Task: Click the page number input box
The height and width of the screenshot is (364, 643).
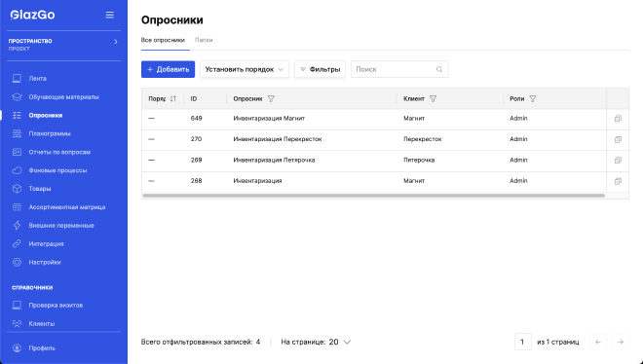Action: (x=523, y=342)
